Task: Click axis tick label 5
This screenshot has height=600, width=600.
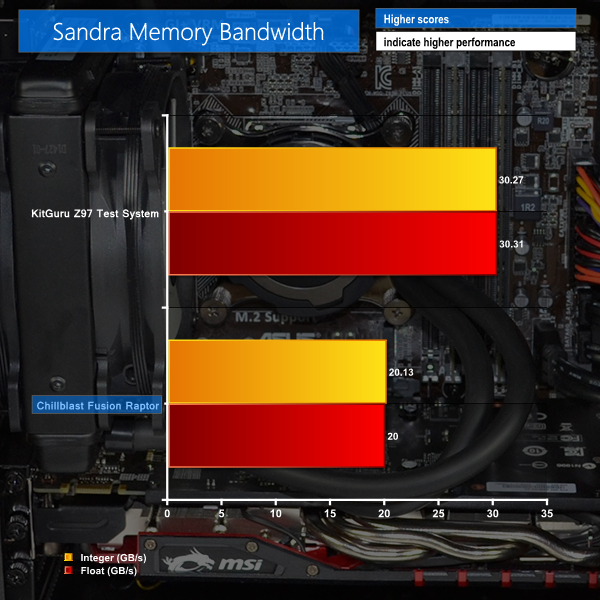Action: pos(222,514)
